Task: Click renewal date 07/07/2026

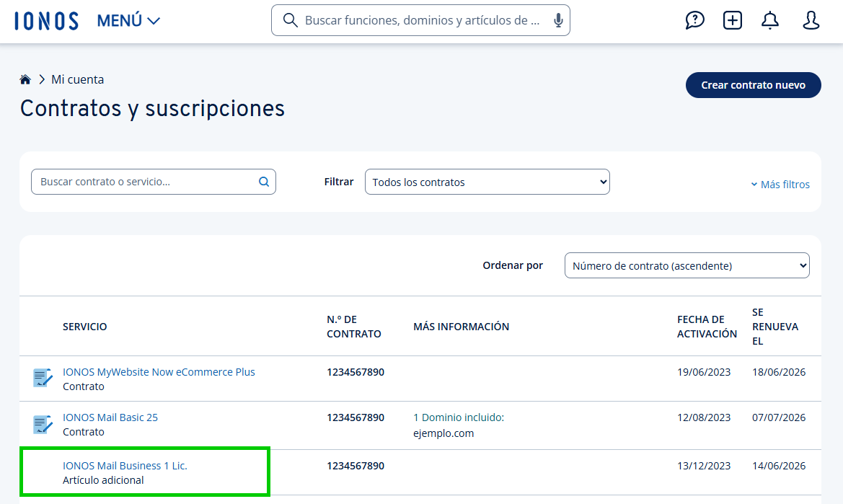Action: (779, 417)
